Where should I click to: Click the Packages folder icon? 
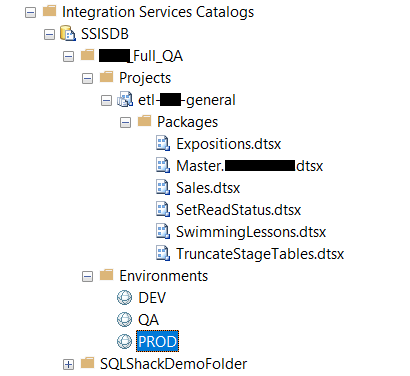(x=145, y=121)
